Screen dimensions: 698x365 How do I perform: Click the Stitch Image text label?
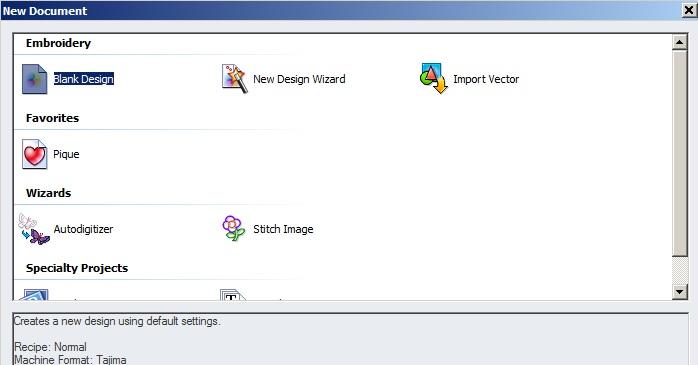pos(283,229)
